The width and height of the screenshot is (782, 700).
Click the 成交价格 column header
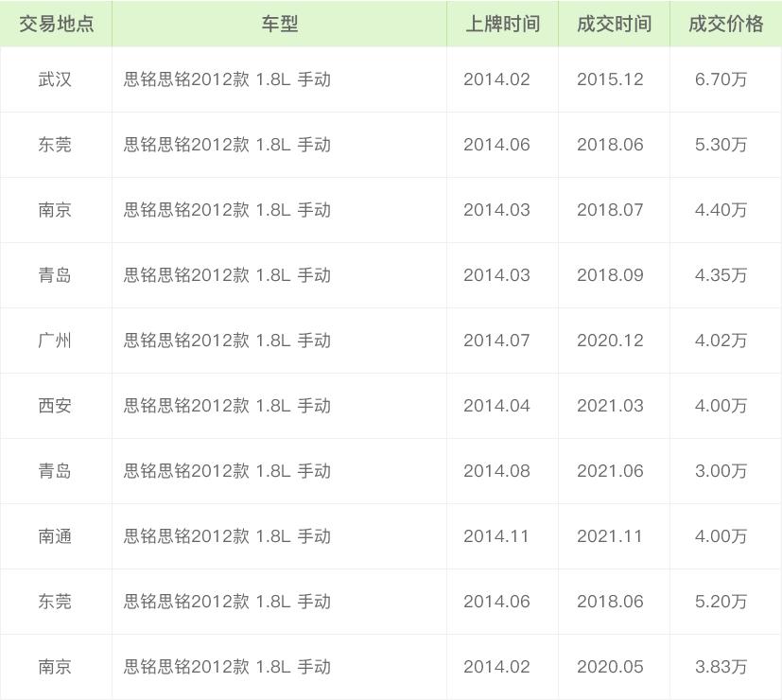(725, 24)
